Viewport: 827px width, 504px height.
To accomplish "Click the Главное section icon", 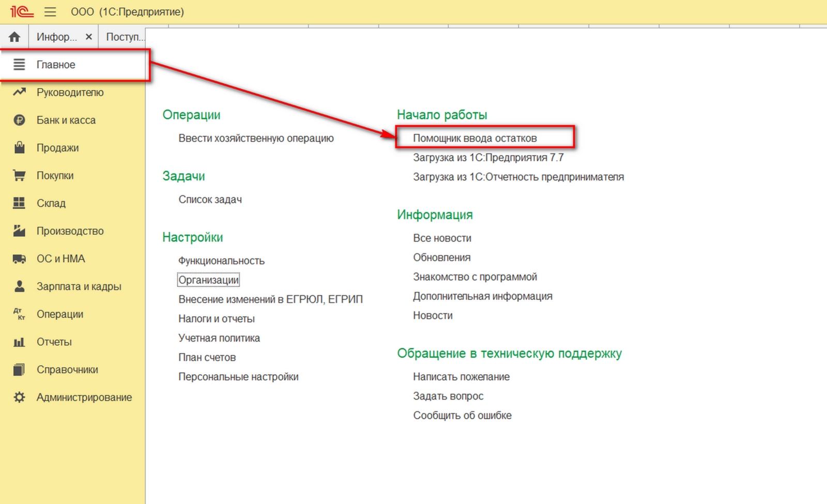I will coord(19,65).
